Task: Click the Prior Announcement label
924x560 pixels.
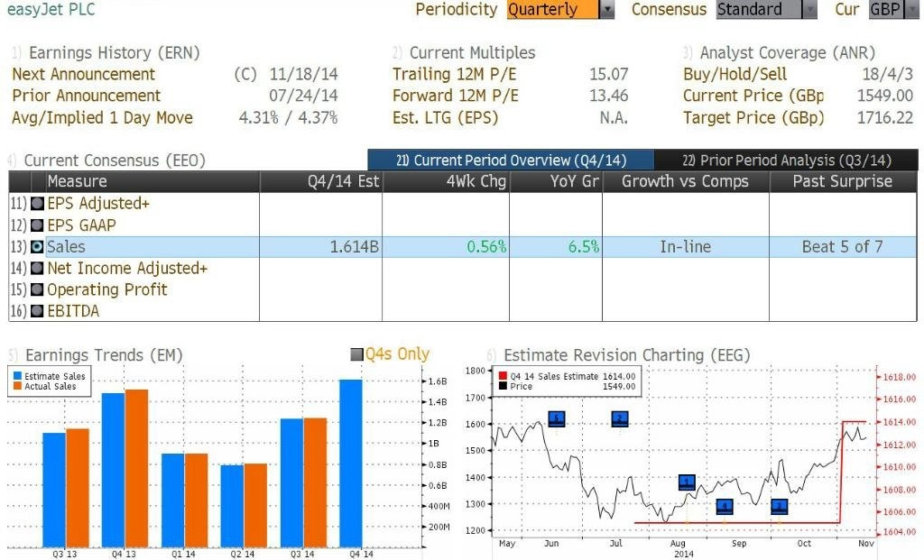Action: (86, 96)
